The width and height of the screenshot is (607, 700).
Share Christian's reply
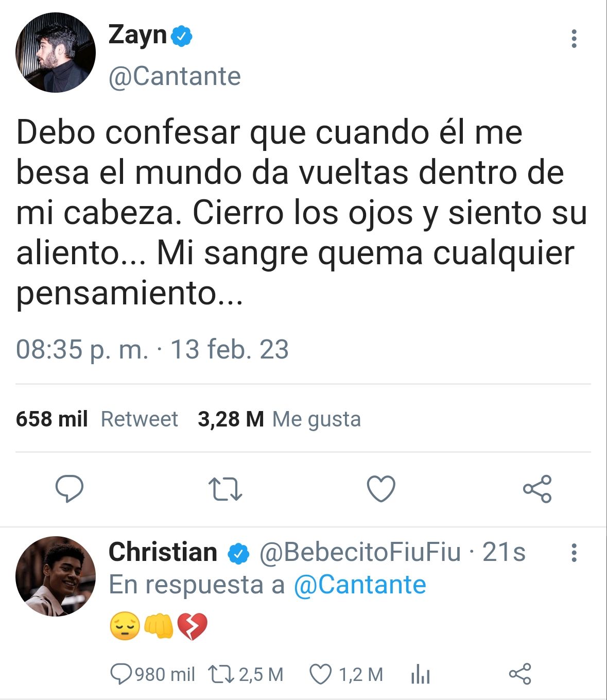[x=520, y=674]
